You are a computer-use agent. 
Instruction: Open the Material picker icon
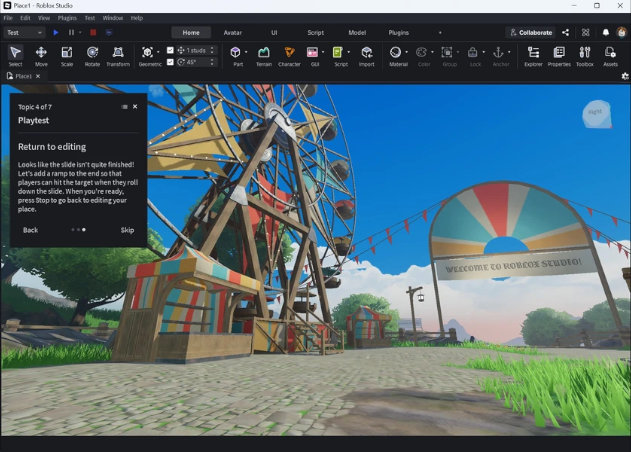coord(396,52)
